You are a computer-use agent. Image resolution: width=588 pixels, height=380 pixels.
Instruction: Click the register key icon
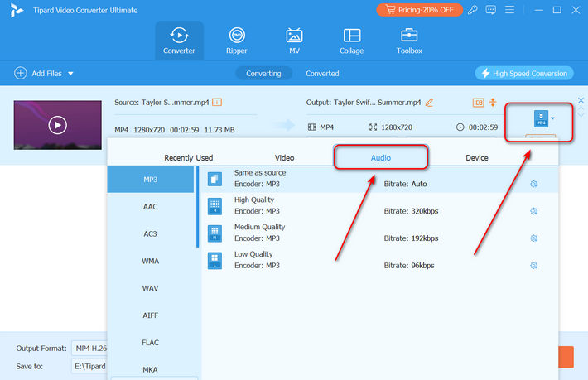[x=472, y=10]
